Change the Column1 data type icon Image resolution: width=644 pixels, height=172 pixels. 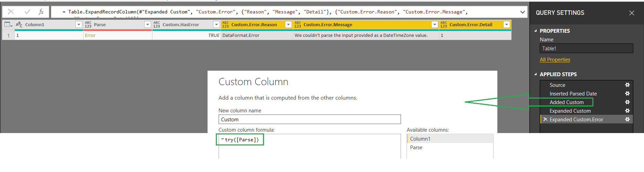pos(19,24)
